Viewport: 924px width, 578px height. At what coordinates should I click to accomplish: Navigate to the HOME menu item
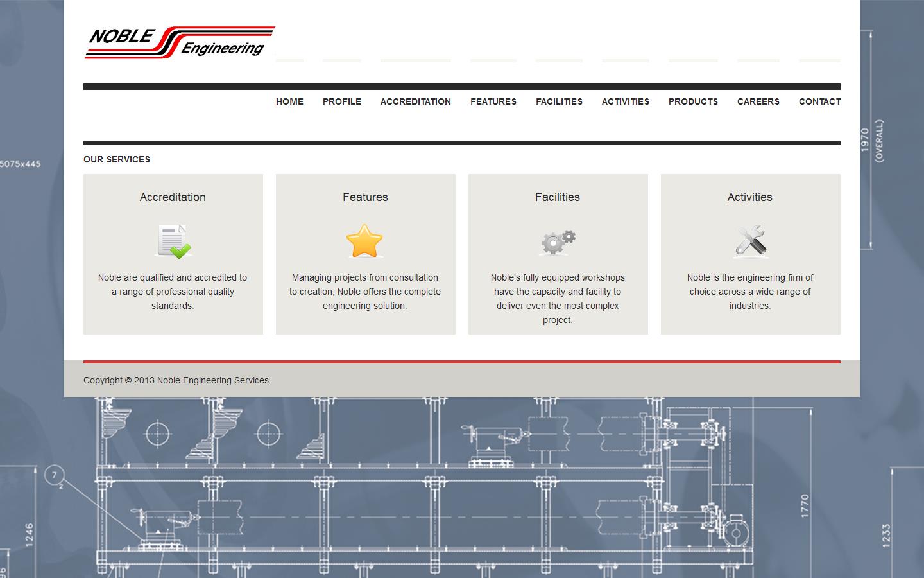[x=289, y=101]
